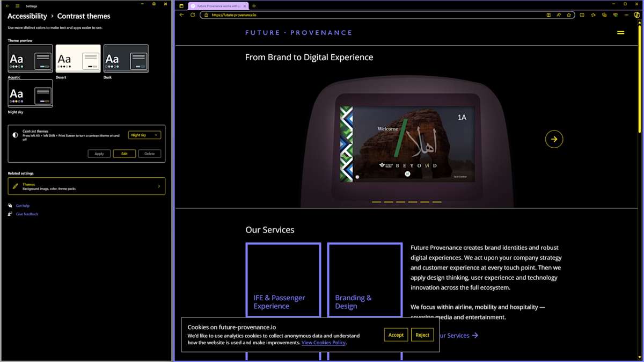Open the website hamburger menu

[x=620, y=33]
